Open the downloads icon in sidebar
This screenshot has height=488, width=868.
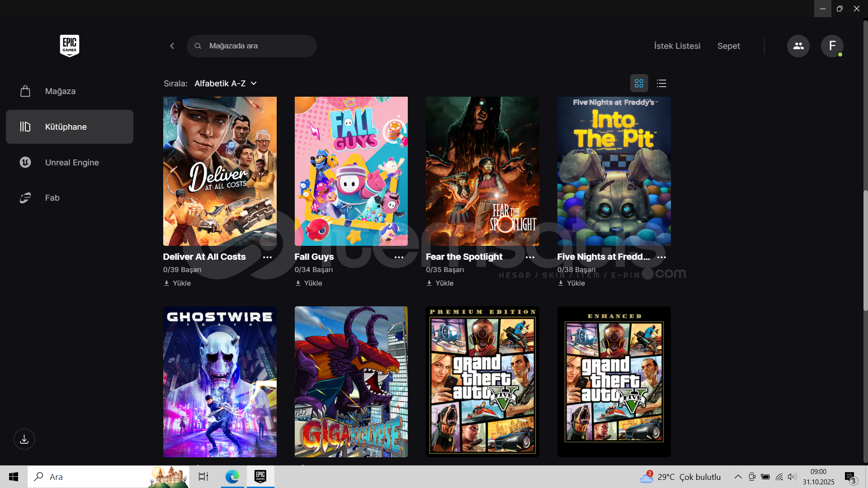24,439
